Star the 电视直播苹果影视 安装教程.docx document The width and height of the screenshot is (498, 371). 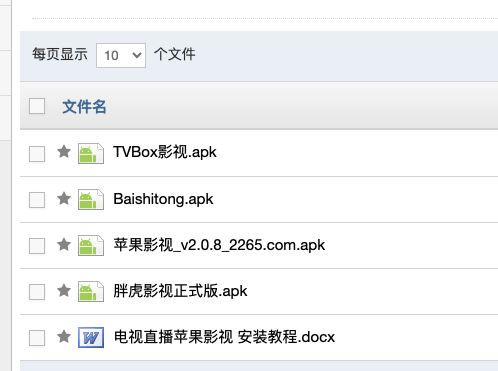tap(64, 337)
